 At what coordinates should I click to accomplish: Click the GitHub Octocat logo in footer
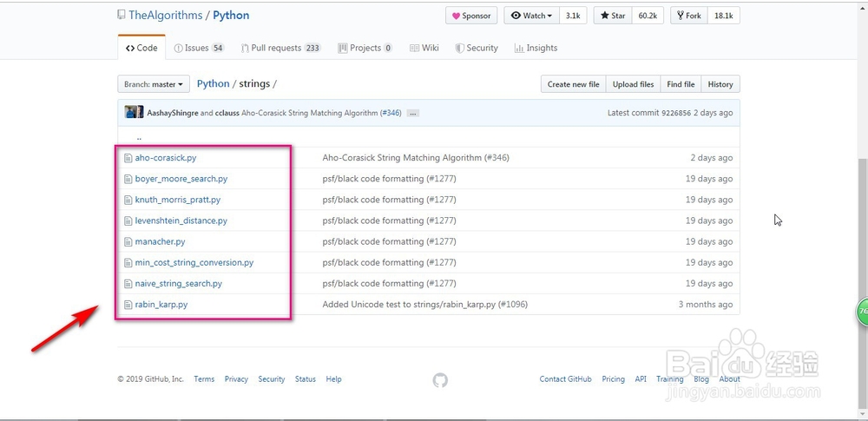[x=440, y=380]
